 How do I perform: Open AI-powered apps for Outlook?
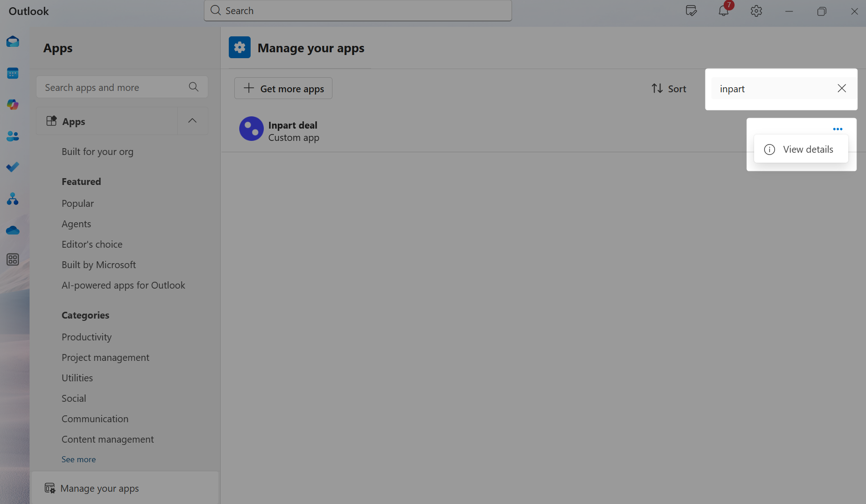123,285
